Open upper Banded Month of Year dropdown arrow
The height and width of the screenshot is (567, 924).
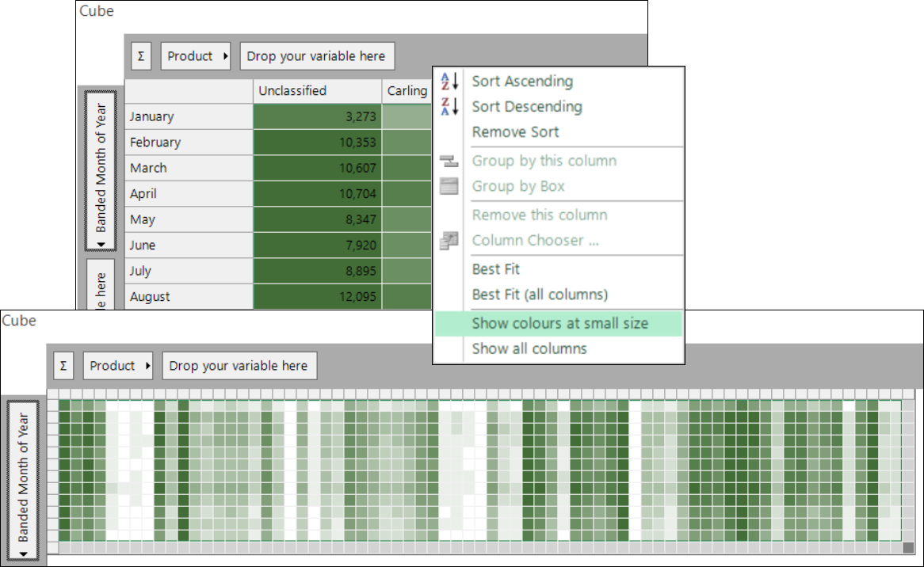point(101,245)
